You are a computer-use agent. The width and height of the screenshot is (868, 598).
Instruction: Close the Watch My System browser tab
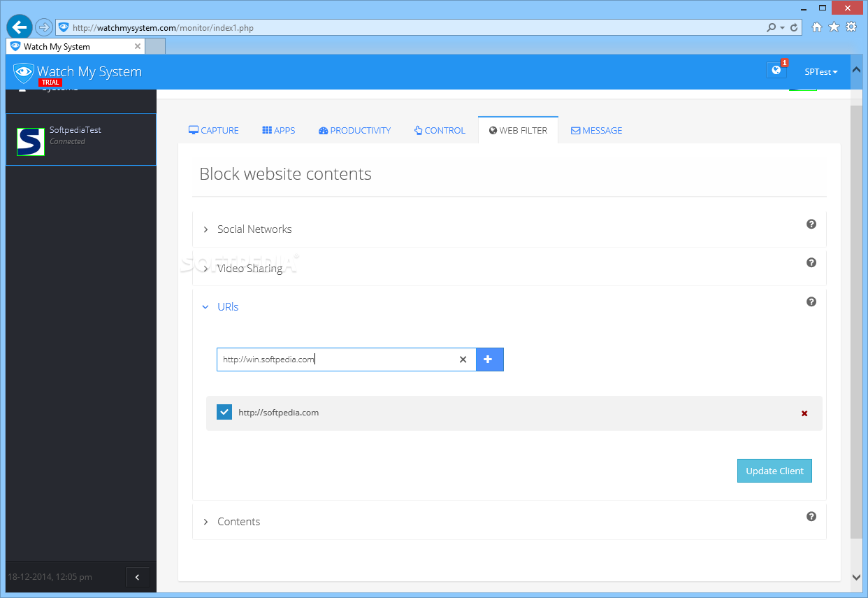coord(138,47)
